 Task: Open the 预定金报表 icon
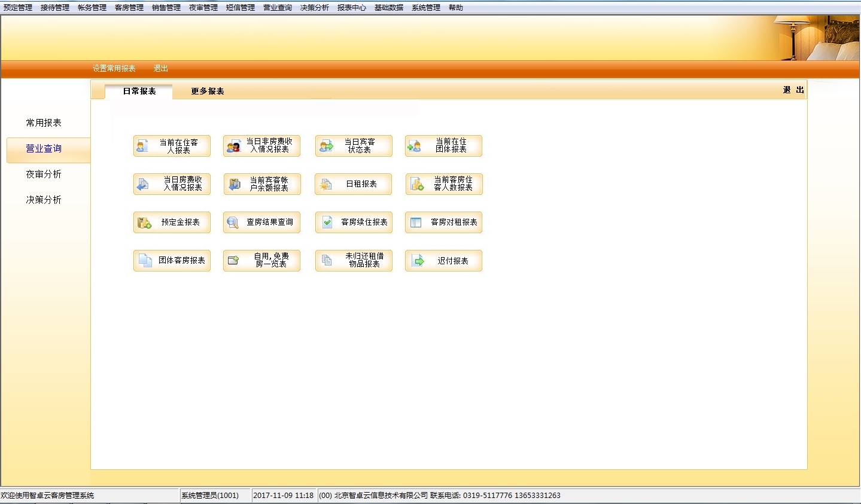(x=144, y=222)
